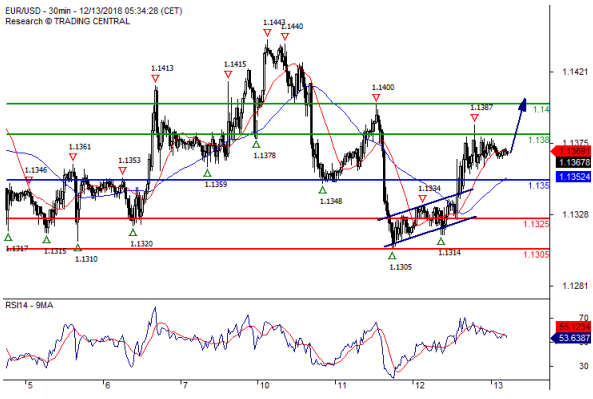Click the red 1.13691 price tag
Viewport: 593px width, 399px height.
(572, 151)
